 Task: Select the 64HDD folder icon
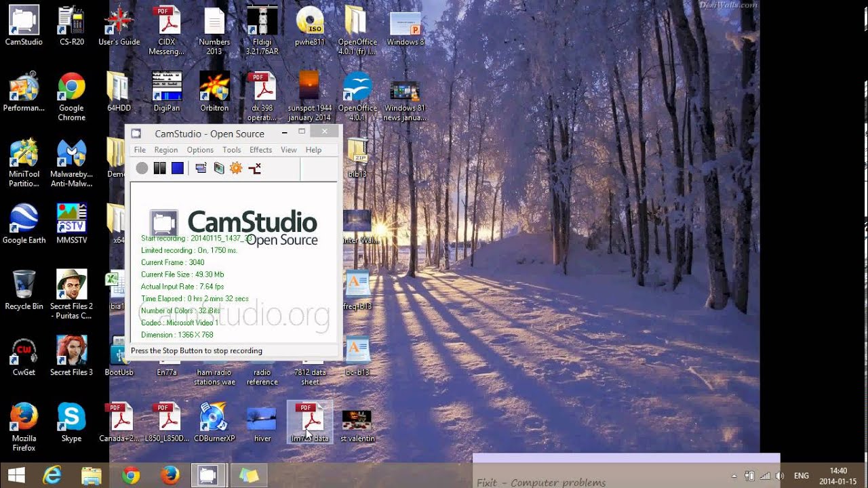click(119, 93)
